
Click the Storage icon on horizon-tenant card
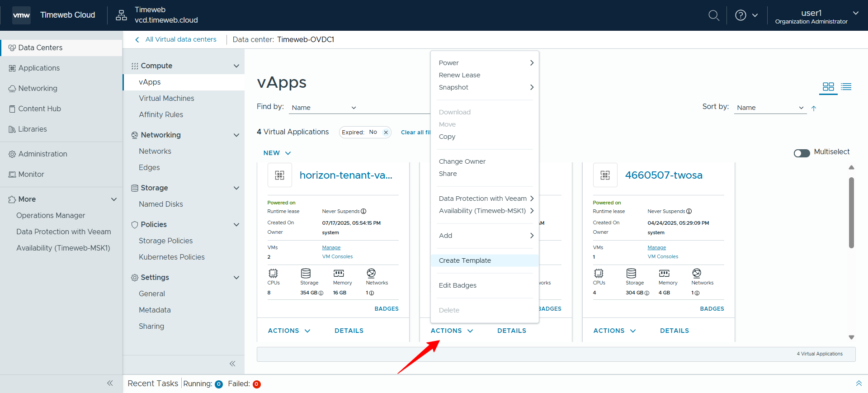click(306, 273)
